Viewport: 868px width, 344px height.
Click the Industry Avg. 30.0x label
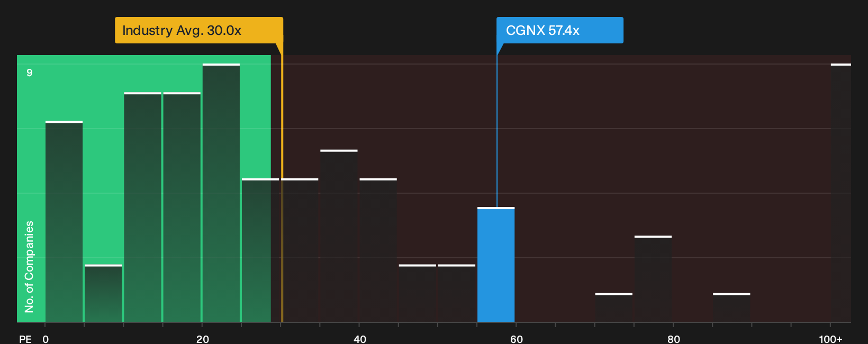tap(199, 30)
